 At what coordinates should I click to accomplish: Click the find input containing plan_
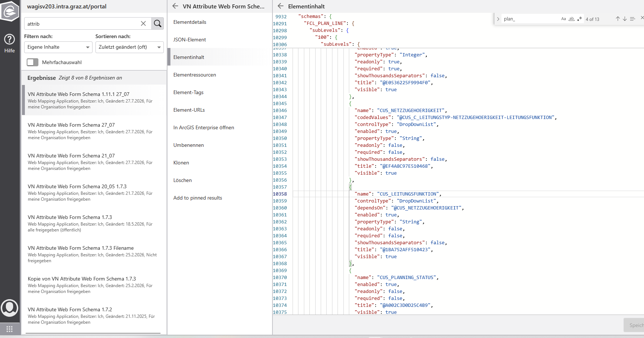[x=530, y=19]
